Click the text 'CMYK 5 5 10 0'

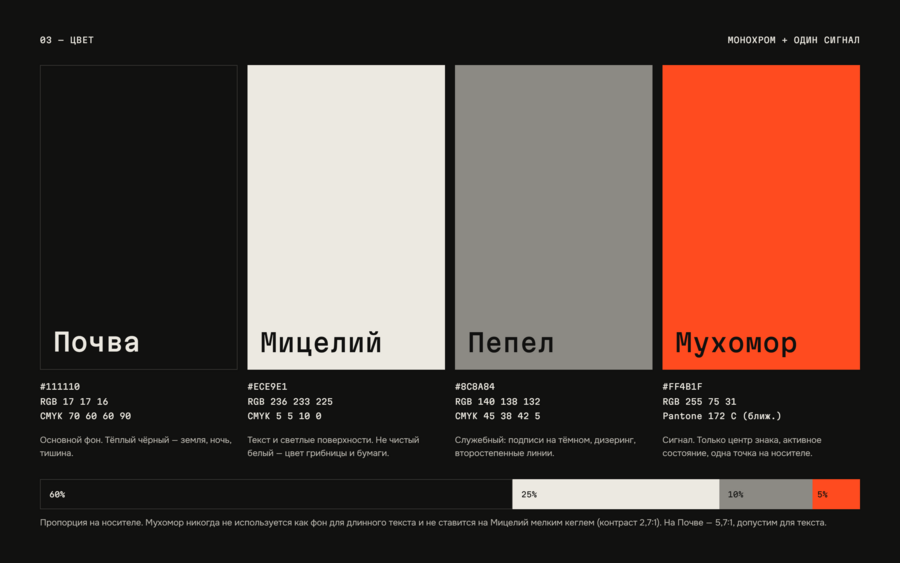[x=285, y=416]
